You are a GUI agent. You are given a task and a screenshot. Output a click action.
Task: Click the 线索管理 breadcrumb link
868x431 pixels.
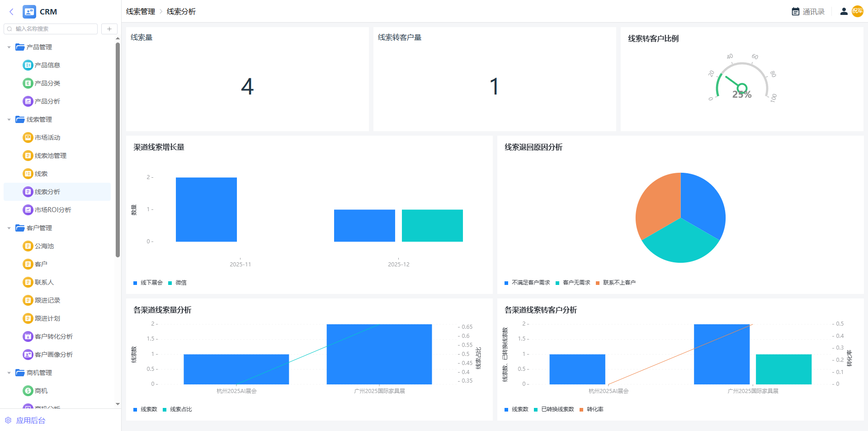tap(140, 12)
